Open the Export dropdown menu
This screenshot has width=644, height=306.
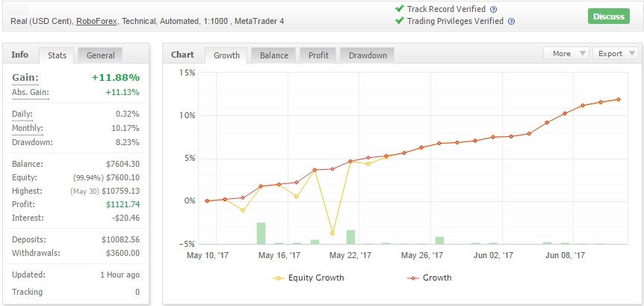click(616, 54)
